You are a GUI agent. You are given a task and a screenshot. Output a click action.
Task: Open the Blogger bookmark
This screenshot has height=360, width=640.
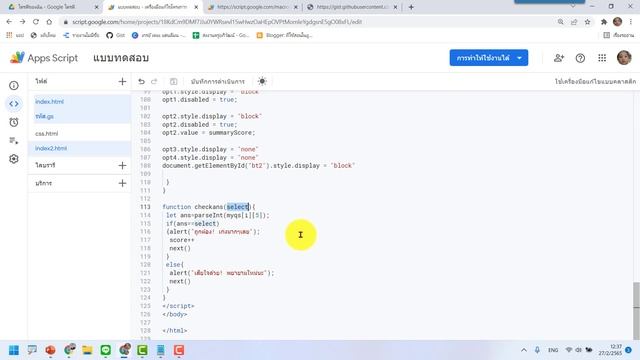284,35
